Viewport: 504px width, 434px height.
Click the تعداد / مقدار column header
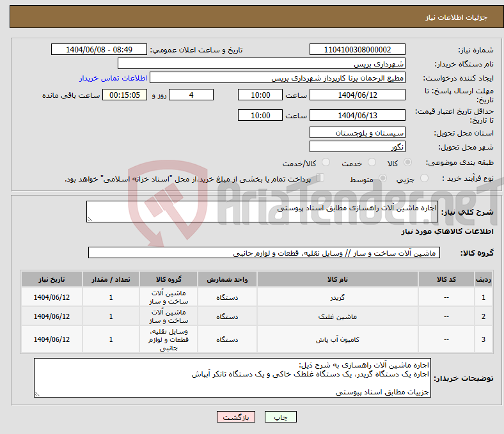tap(111, 279)
